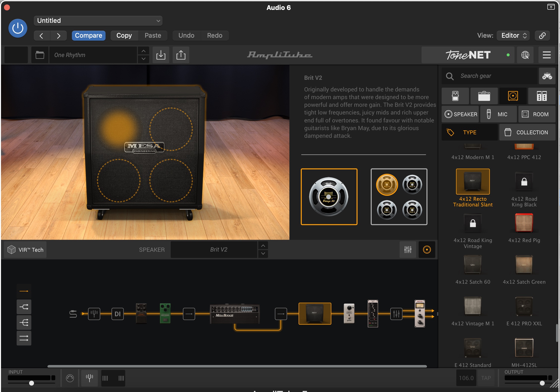Switch to the ROOM tab

pyautogui.click(x=537, y=114)
